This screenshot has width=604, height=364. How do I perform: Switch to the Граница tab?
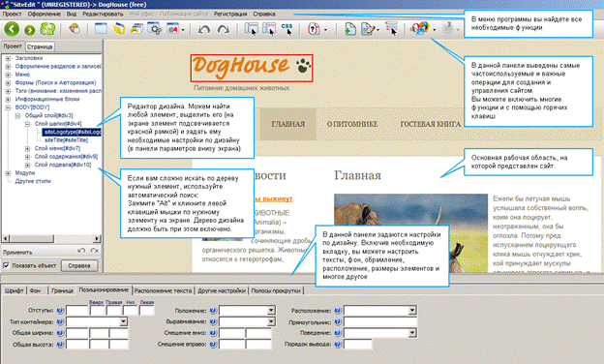62,290
